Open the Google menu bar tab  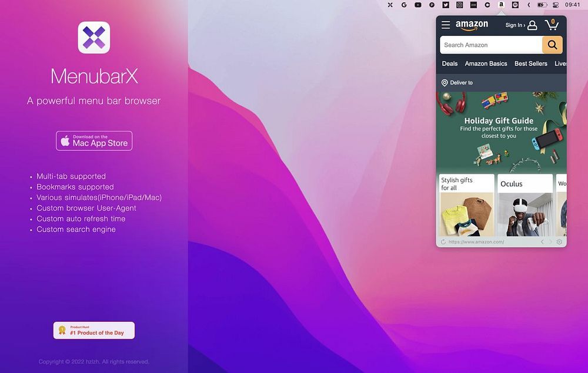pos(404,5)
